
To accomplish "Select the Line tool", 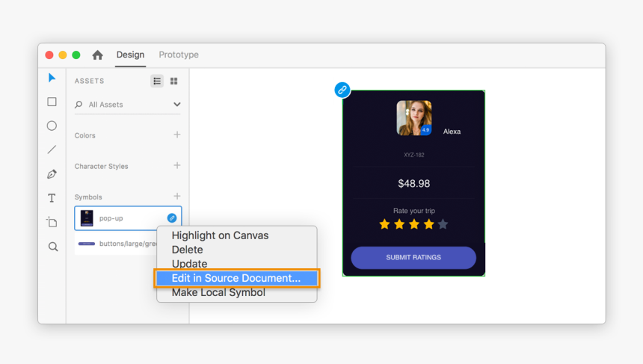I will pos(52,150).
